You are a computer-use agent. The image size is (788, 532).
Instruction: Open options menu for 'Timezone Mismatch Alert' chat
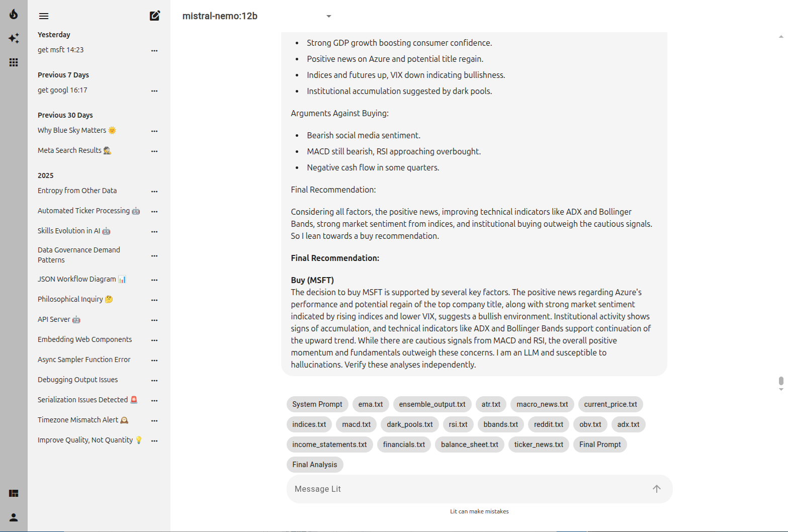point(154,420)
